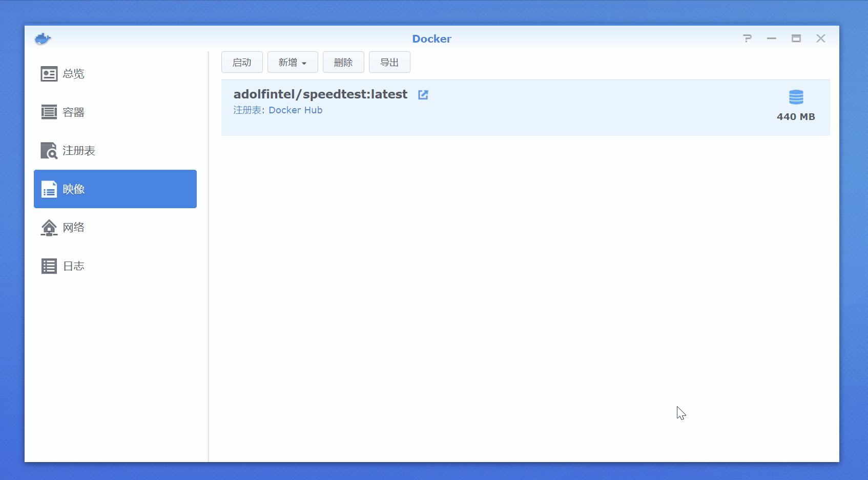868x480 pixels.
Task: Open the 日志 log list icon
Action: click(x=49, y=266)
